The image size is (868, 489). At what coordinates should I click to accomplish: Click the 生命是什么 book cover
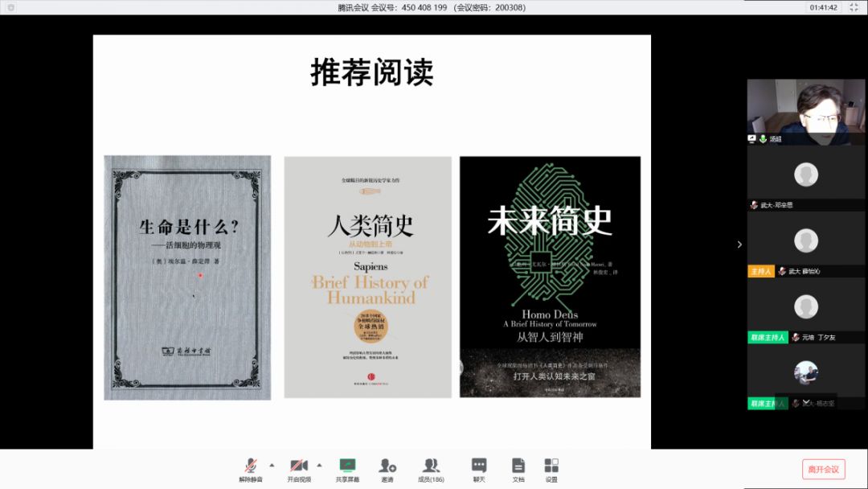pos(187,277)
